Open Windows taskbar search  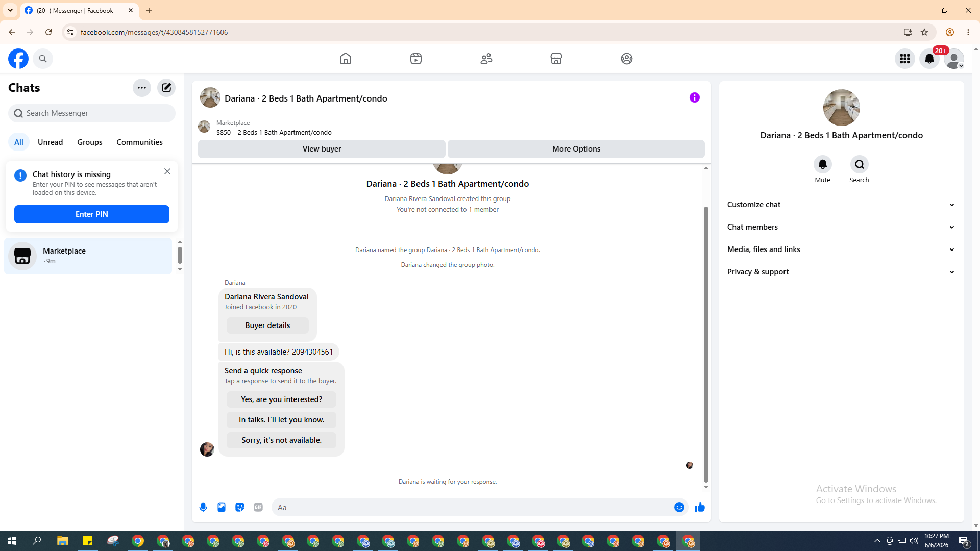(x=37, y=541)
